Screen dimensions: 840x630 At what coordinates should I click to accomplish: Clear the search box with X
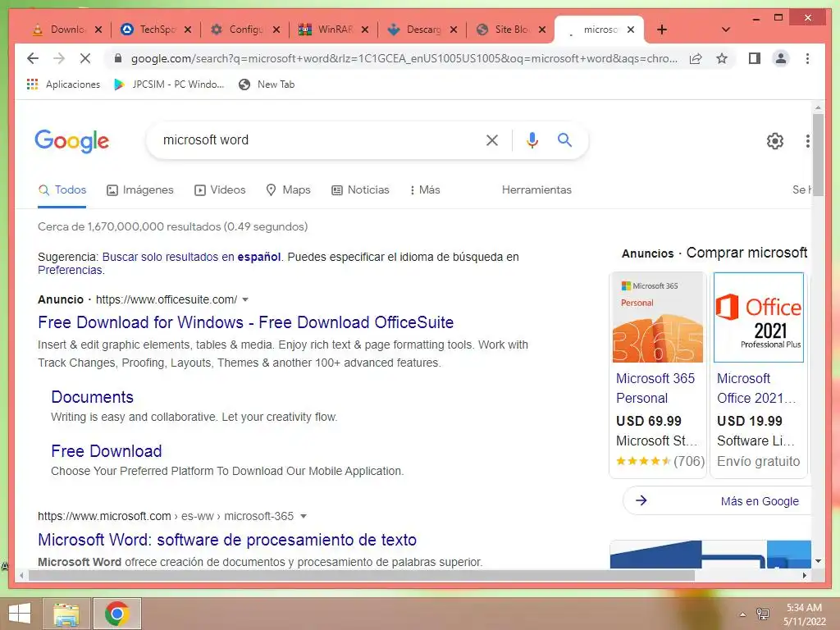(492, 140)
